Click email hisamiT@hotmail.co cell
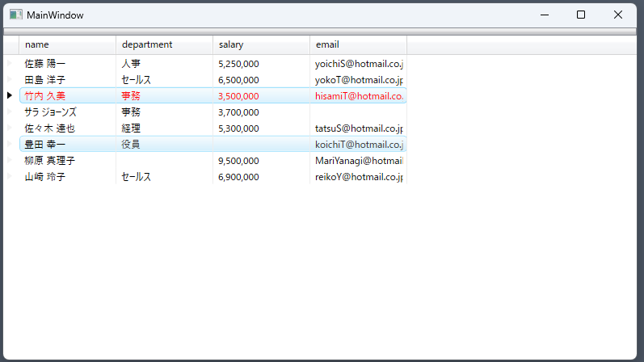This screenshot has height=362, width=644. [358, 95]
